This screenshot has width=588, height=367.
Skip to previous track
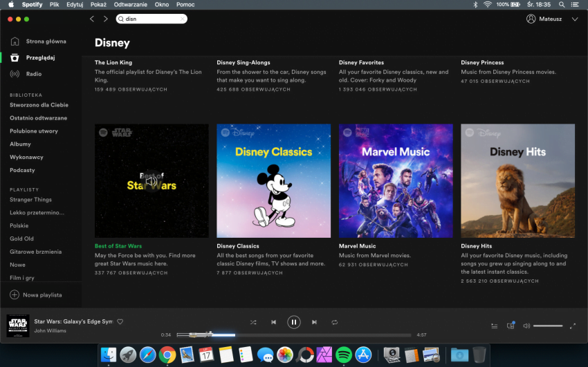[274, 322]
